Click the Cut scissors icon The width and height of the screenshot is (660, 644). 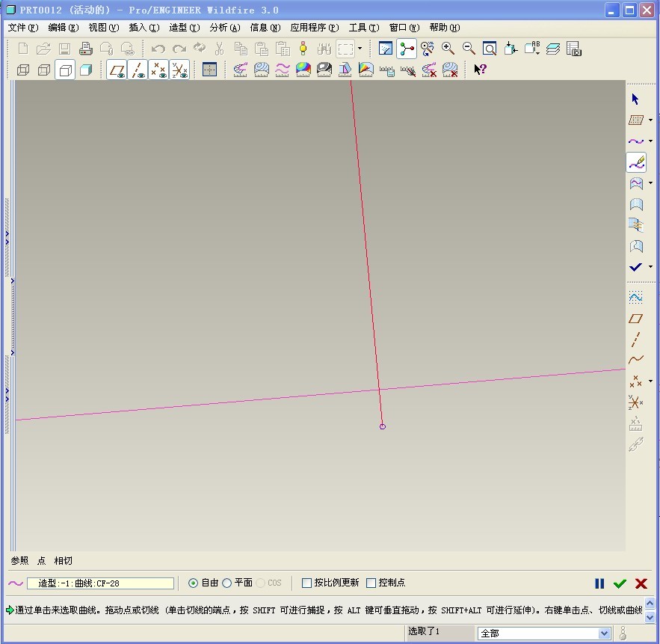[219, 49]
